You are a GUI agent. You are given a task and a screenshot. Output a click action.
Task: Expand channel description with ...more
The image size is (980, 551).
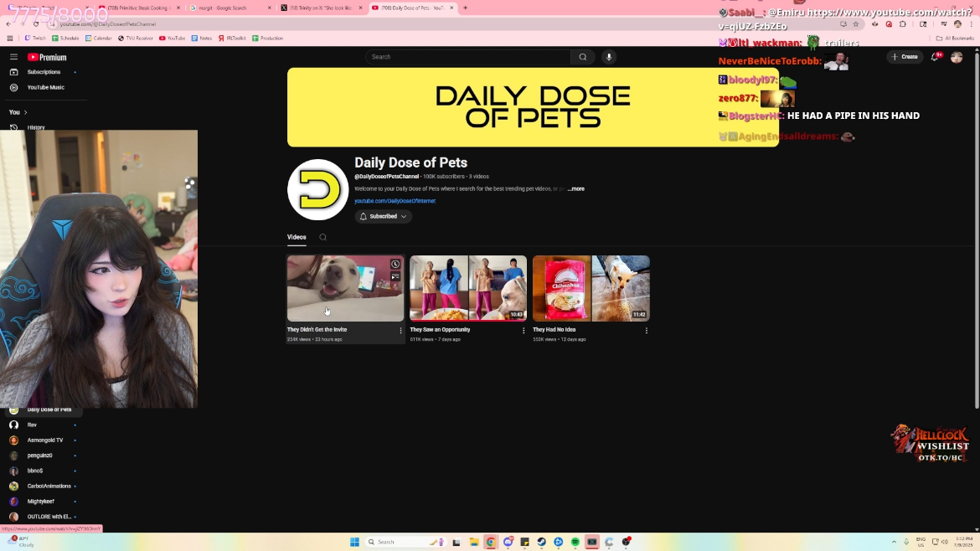click(x=576, y=188)
